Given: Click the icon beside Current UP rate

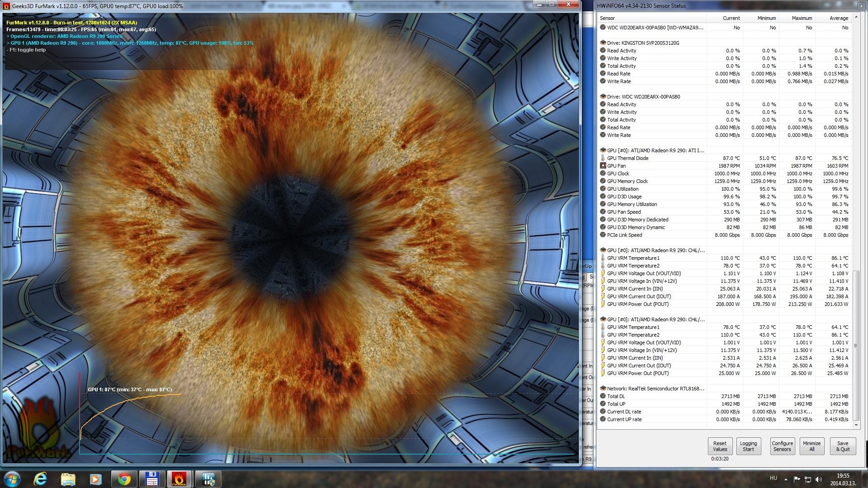Looking at the screenshot, I should tap(603, 419).
